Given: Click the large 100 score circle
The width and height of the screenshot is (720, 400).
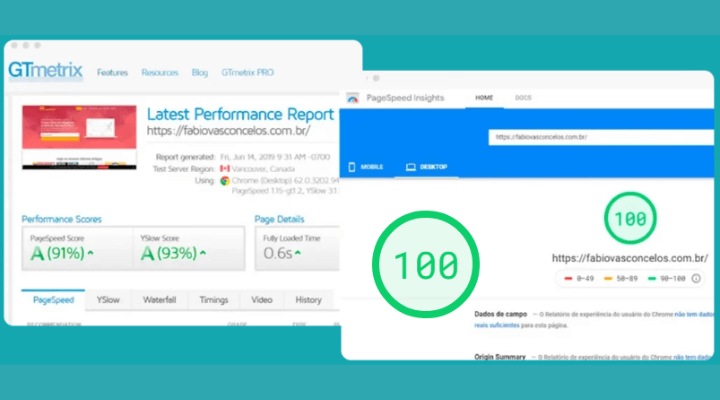Looking at the screenshot, I should (x=426, y=264).
